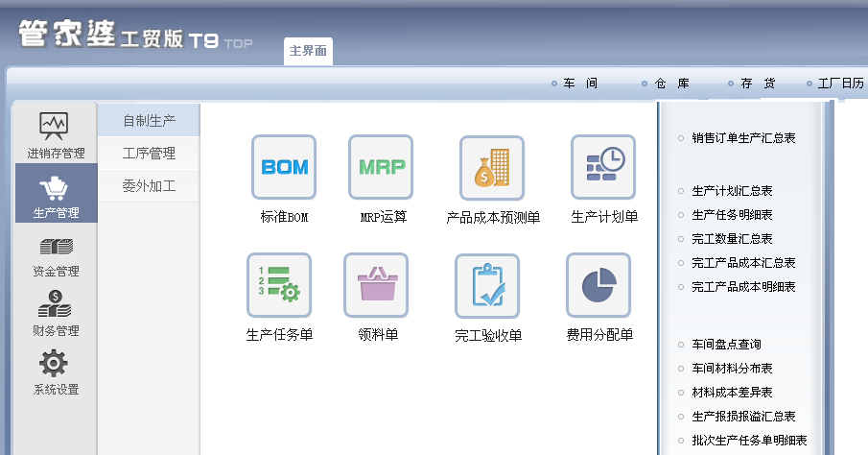Open the 材料成本差异表 report

click(x=732, y=393)
